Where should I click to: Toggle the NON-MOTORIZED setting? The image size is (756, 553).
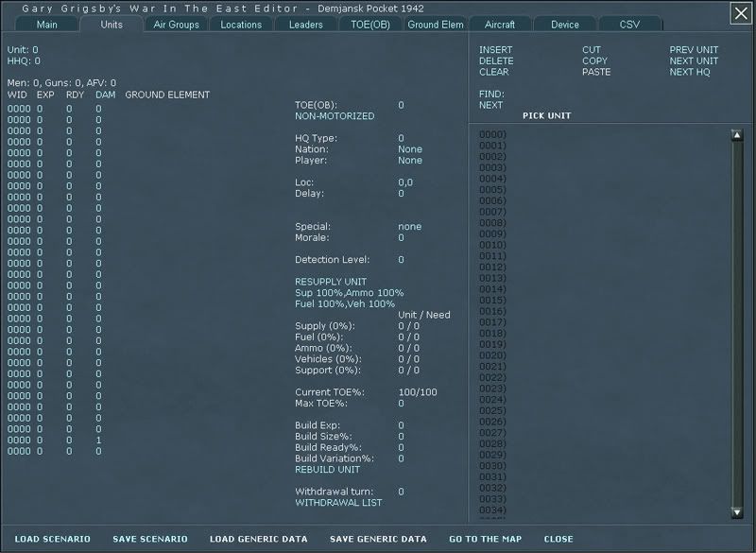point(335,116)
